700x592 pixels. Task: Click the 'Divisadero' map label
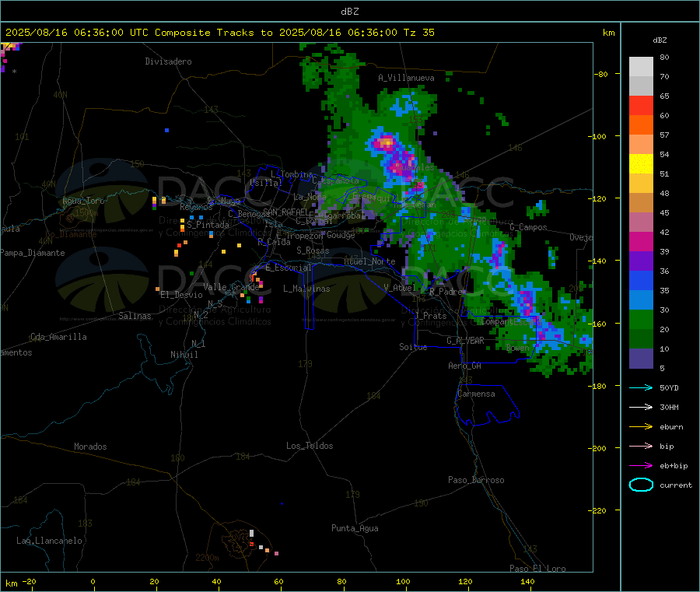click(x=168, y=61)
